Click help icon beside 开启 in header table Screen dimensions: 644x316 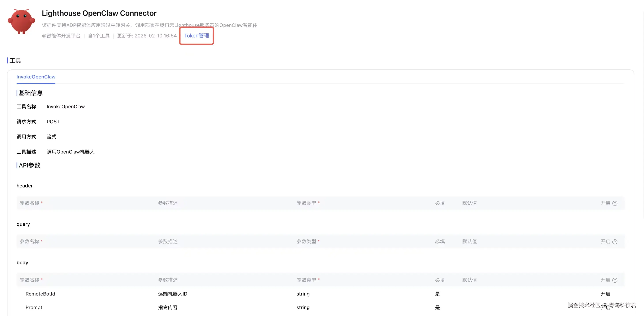(615, 203)
